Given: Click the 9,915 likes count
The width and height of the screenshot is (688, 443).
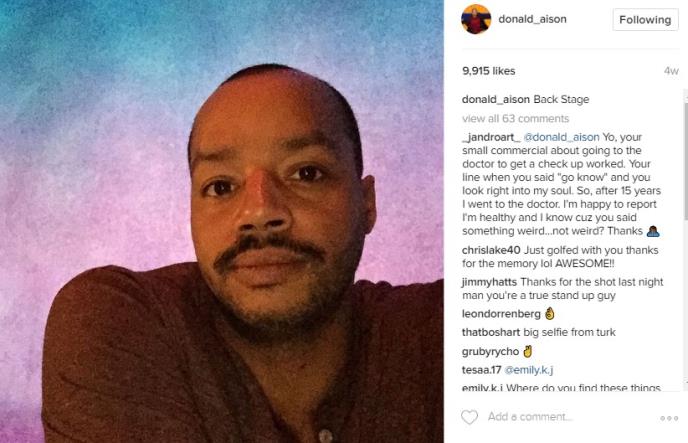Looking at the screenshot, I should pyautogui.click(x=488, y=71).
